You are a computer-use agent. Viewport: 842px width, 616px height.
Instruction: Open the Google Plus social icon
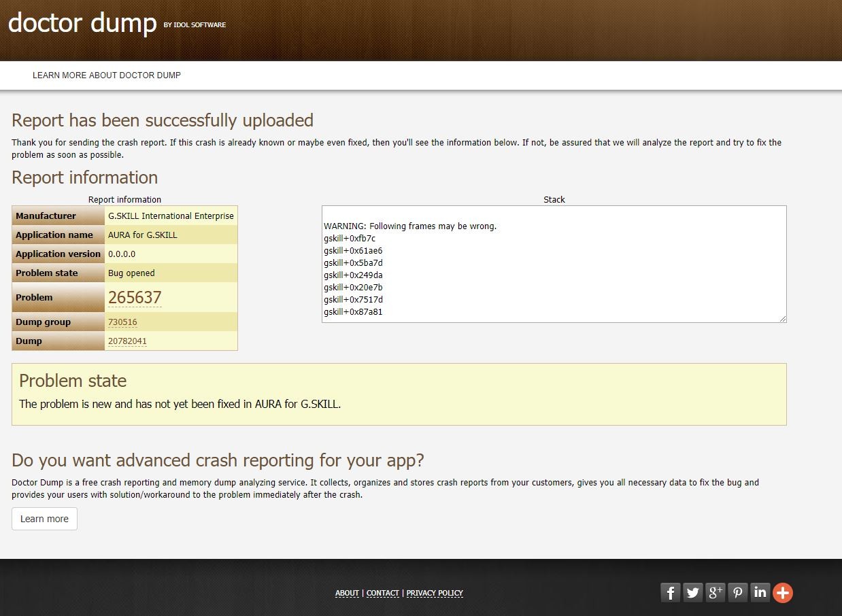tap(715, 593)
